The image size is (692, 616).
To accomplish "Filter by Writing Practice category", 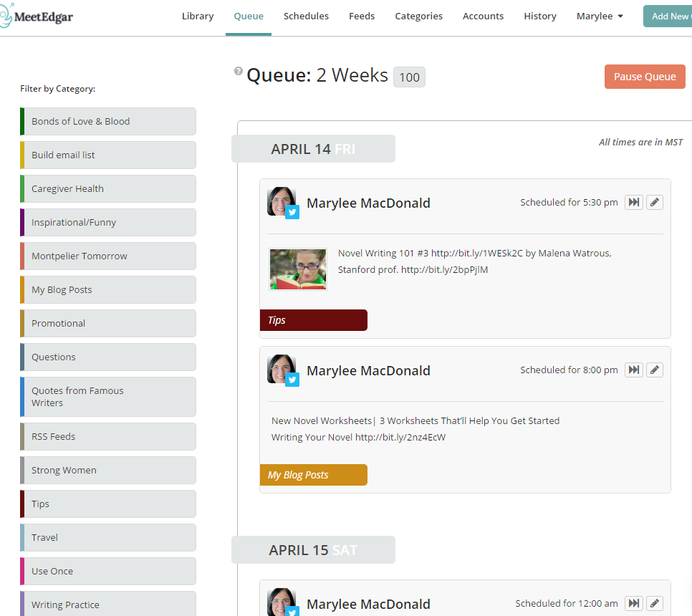I will [108, 604].
